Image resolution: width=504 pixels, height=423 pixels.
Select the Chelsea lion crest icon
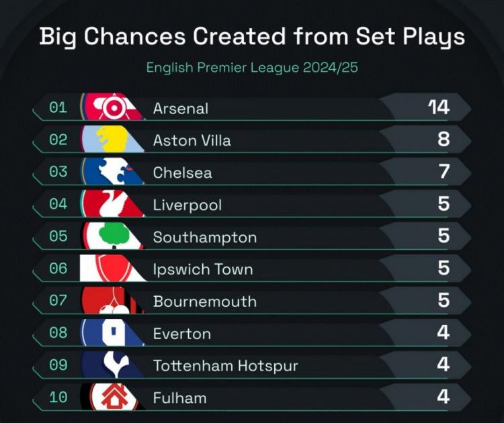click(x=112, y=171)
